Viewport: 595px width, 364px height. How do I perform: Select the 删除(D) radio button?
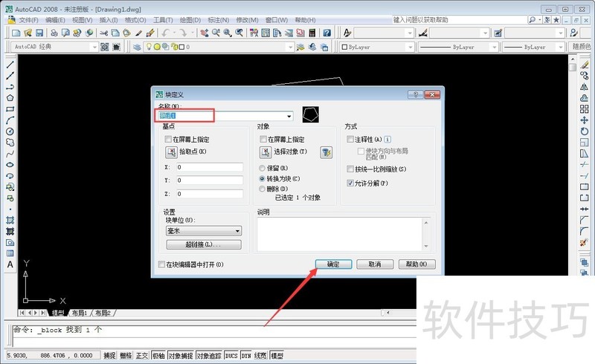[262, 189]
